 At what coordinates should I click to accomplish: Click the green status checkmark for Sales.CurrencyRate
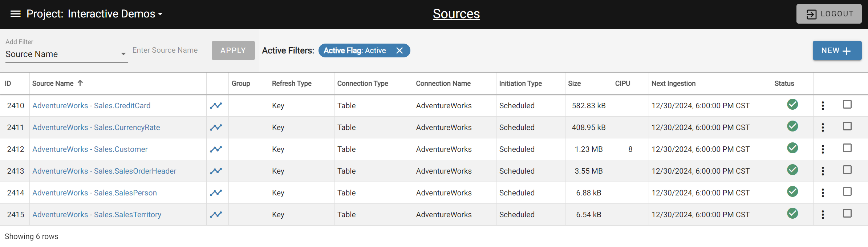pos(792,126)
